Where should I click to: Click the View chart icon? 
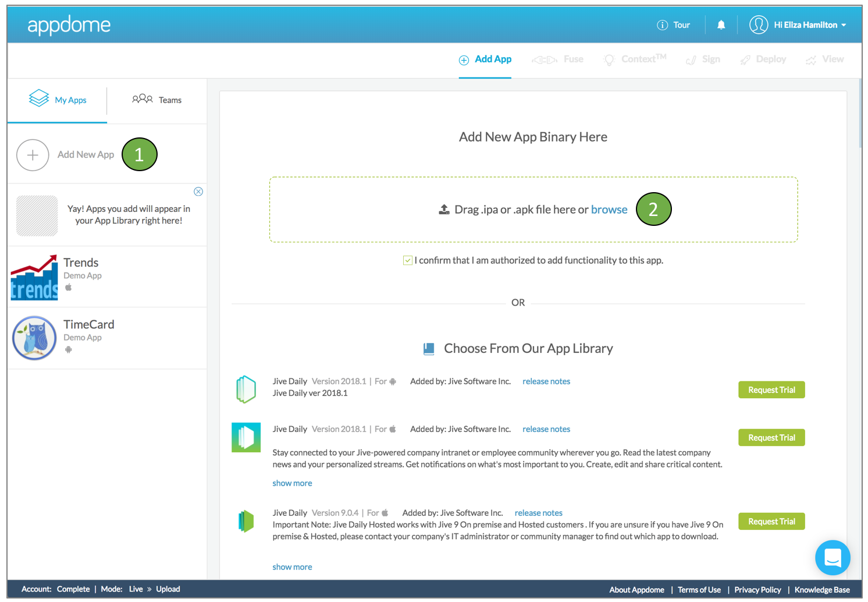811,60
